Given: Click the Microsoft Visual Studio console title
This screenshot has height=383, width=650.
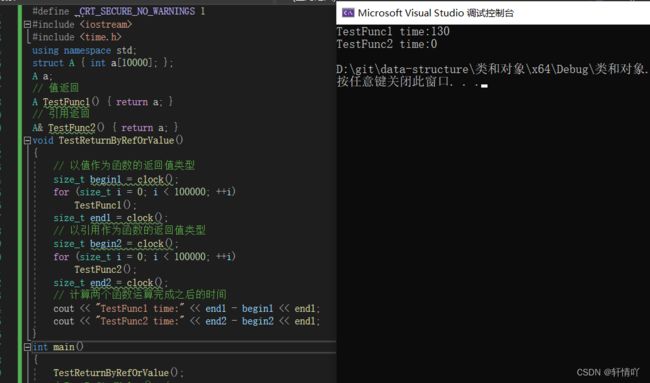Looking at the screenshot, I should (x=436, y=13).
